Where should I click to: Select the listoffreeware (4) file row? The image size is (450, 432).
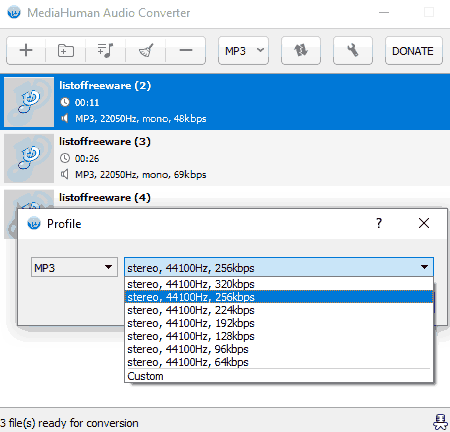(225, 197)
